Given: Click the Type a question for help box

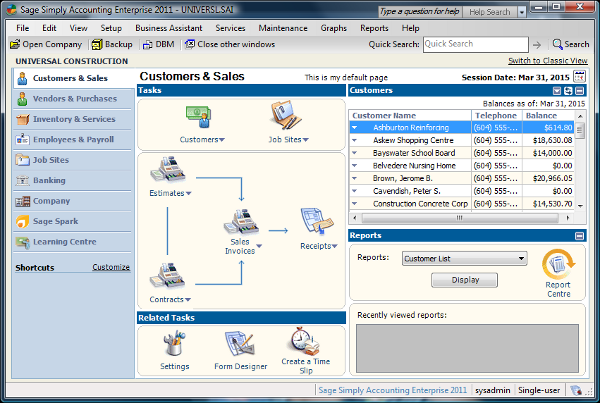Looking at the screenshot, I should point(420,12).
